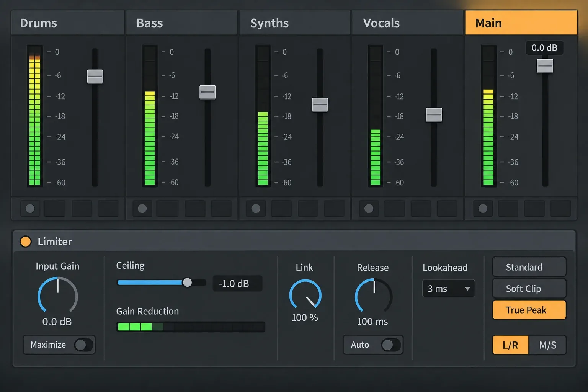Choose the True Peak limiter mode
This screenshot has width=588, height=392.
pyautogui.click(x=529, y=310)
